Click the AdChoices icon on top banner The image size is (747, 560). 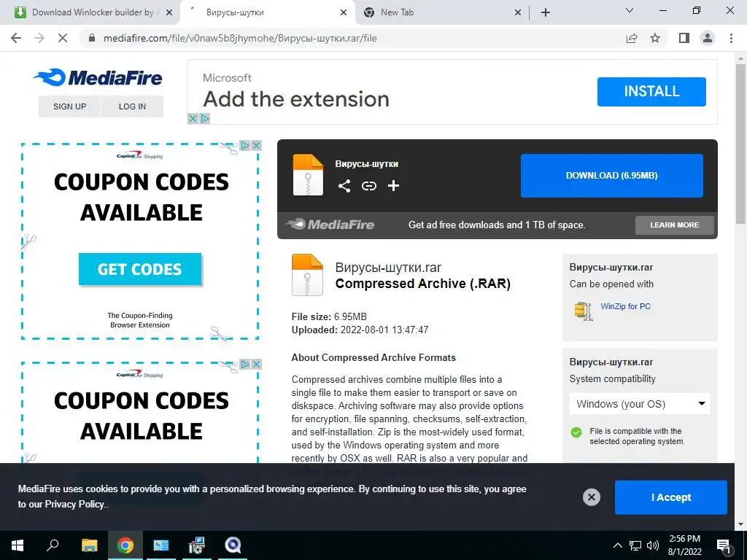point(204,118)
